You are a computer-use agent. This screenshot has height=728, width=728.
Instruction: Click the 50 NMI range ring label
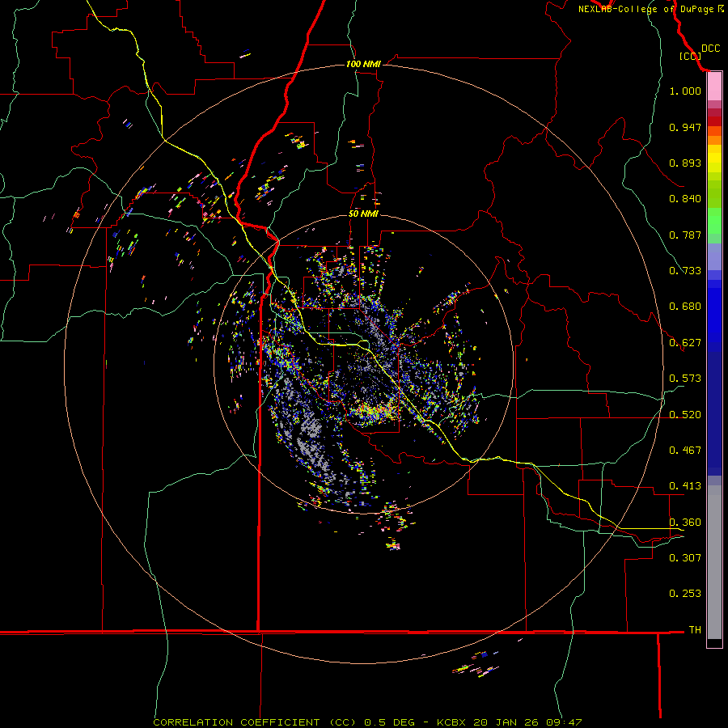point(363,214)
